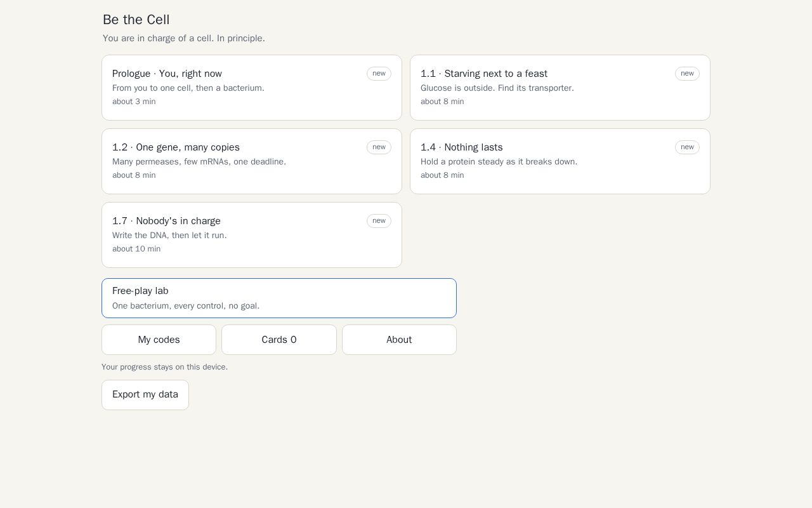Click 'about 8 min' on 1.4 card
Screen dimensions: 812x508
click(442, 175)
